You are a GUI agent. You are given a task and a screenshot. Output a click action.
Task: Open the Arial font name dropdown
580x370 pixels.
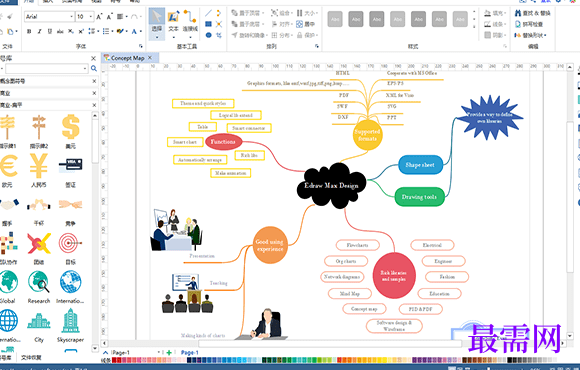[71, 17]
